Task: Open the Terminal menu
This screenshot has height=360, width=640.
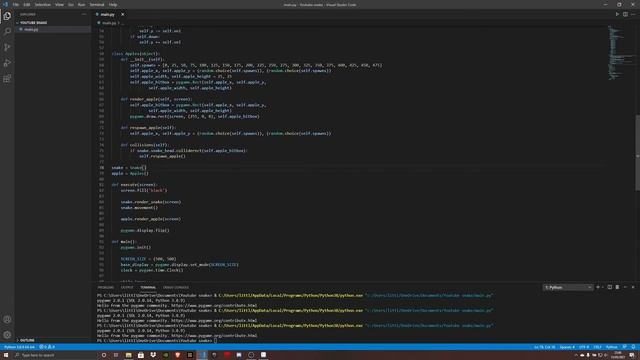Action: click(97, 4)
